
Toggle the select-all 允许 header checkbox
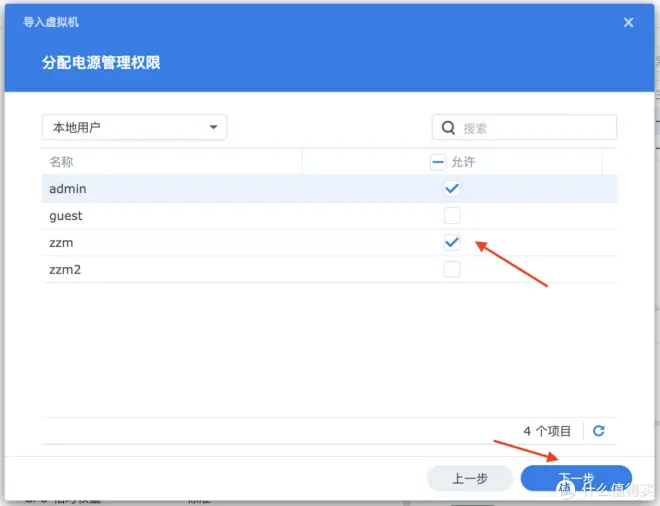[438, 162]
